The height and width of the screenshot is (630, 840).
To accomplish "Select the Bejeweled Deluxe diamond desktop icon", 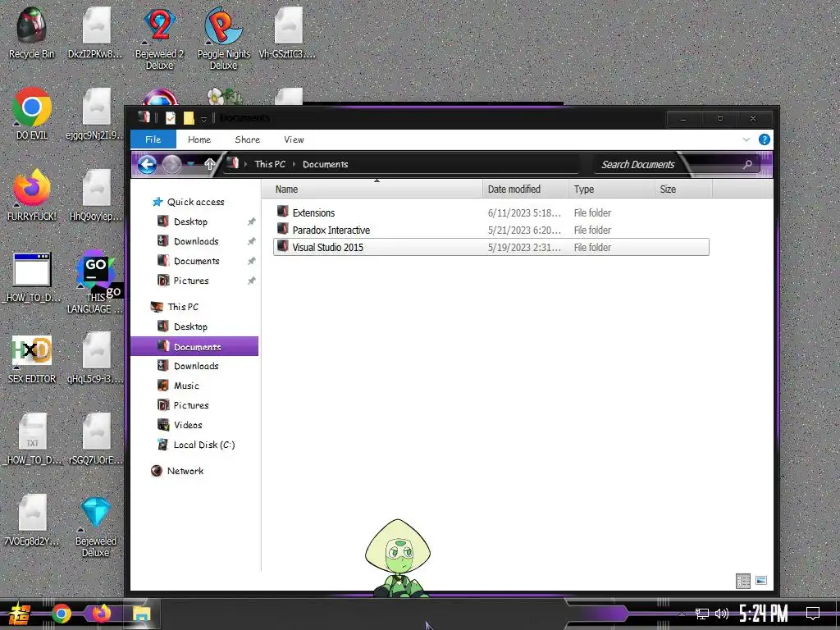I will 96,527.
